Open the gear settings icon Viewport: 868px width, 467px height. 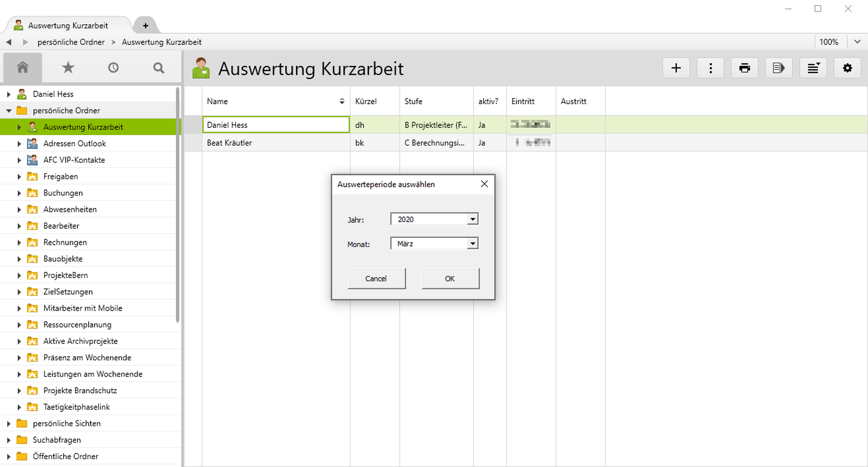coord(847,68)
